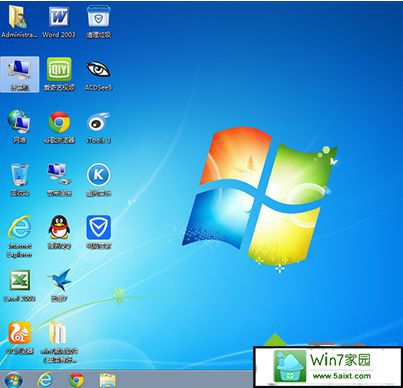Select the highlighted Computer desktop icon
This screenshot has width=403, height=388.
pyautogui.click(x=20, y=74)
